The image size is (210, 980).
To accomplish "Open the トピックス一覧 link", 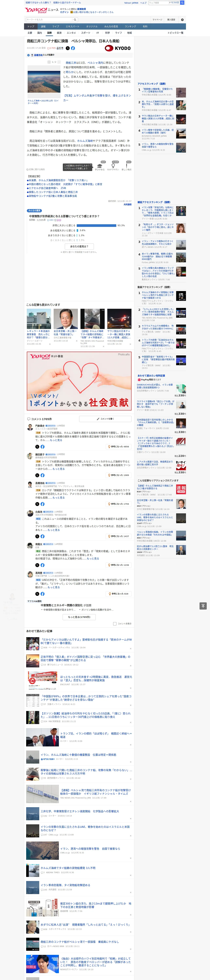I will click(x=175, y=33).
